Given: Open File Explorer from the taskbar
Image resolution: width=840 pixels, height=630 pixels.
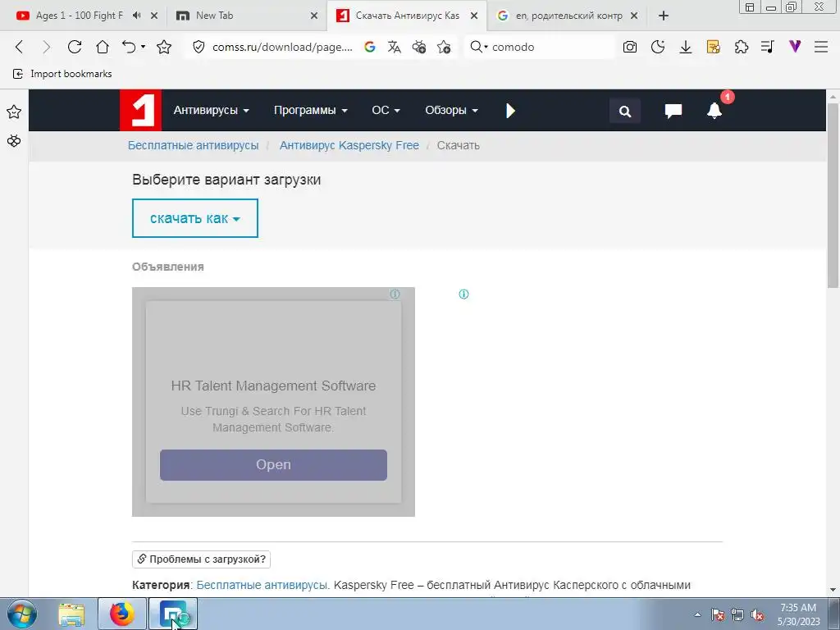Looking at the screenshot, I should click(71, 614).
